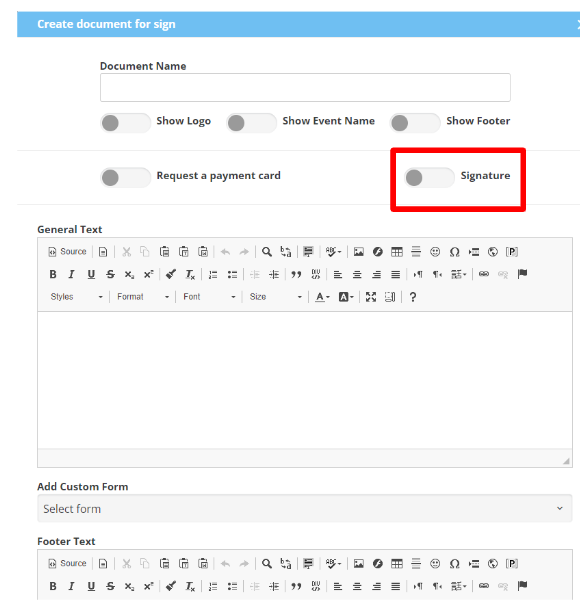The height and width of the screenshot is (611, 580).
Task: Insert smiley in General Text editor
Action: [x=435, y=252]
